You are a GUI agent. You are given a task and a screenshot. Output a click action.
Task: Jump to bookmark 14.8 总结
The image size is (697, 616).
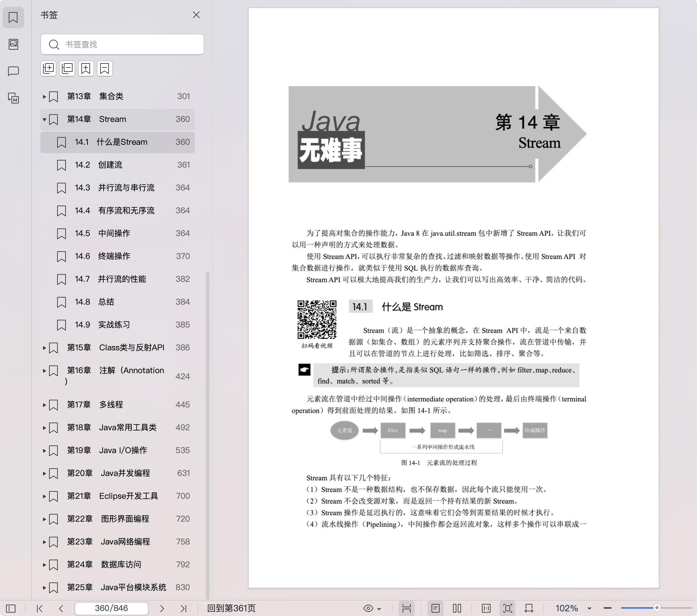click(118, 302)
